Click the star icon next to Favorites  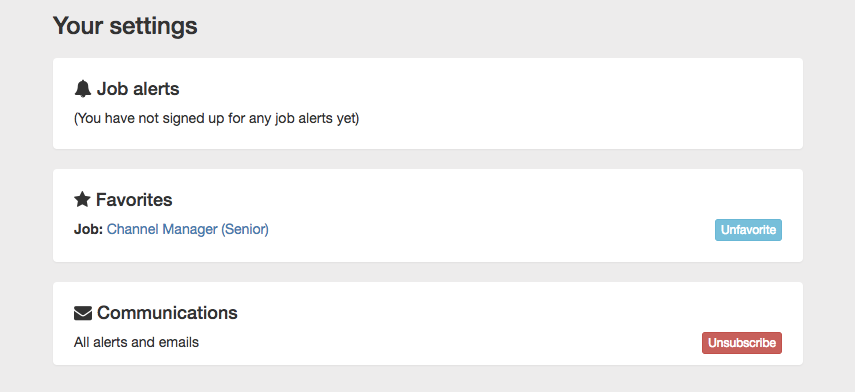82,200
